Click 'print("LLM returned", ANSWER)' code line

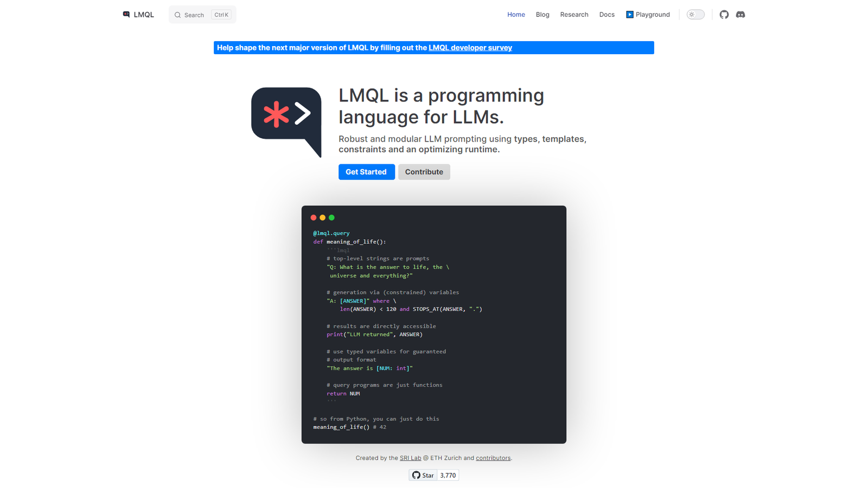(374, 335)
